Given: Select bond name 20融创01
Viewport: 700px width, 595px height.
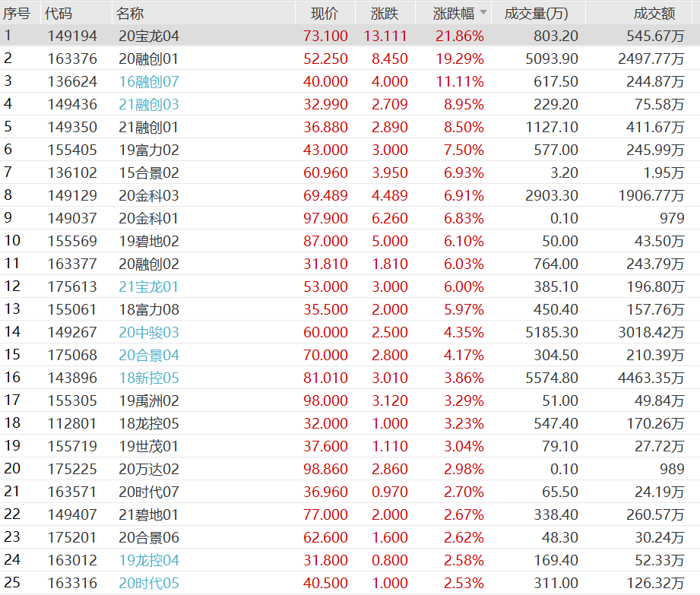Looking at the screenshot, I should tap(149, 59).
